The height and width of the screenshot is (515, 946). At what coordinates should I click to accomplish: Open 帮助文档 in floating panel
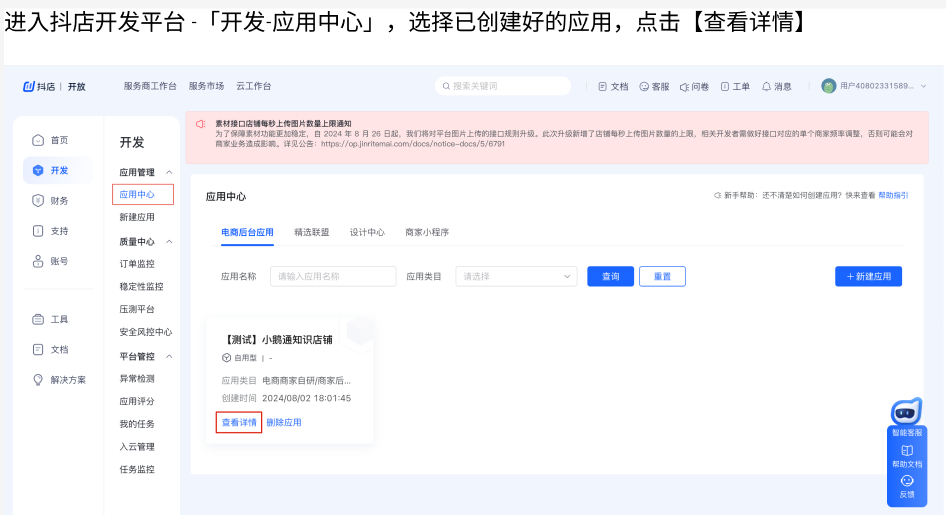[907, 457]
